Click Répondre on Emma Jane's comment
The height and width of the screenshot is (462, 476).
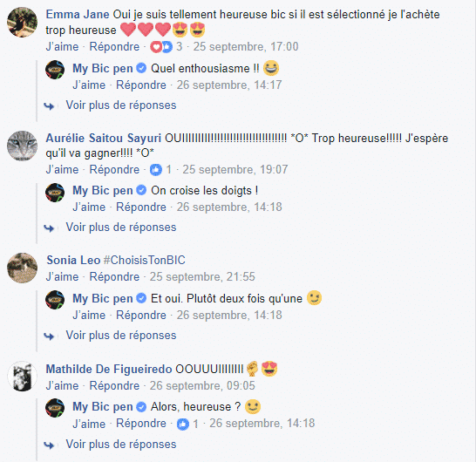pos(114,47)
